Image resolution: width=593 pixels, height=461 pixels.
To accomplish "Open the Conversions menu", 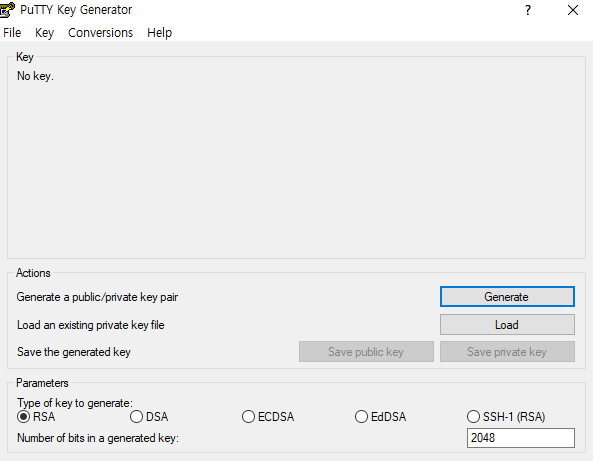I will point(100,33).
